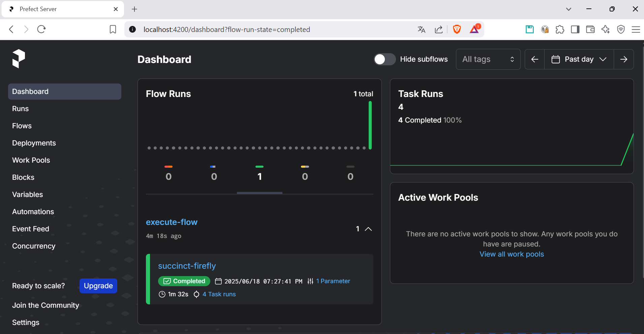Open the translate page icon
Viewport: 644px width, 334px height.
pyautogui.click(x=422, y=30)
